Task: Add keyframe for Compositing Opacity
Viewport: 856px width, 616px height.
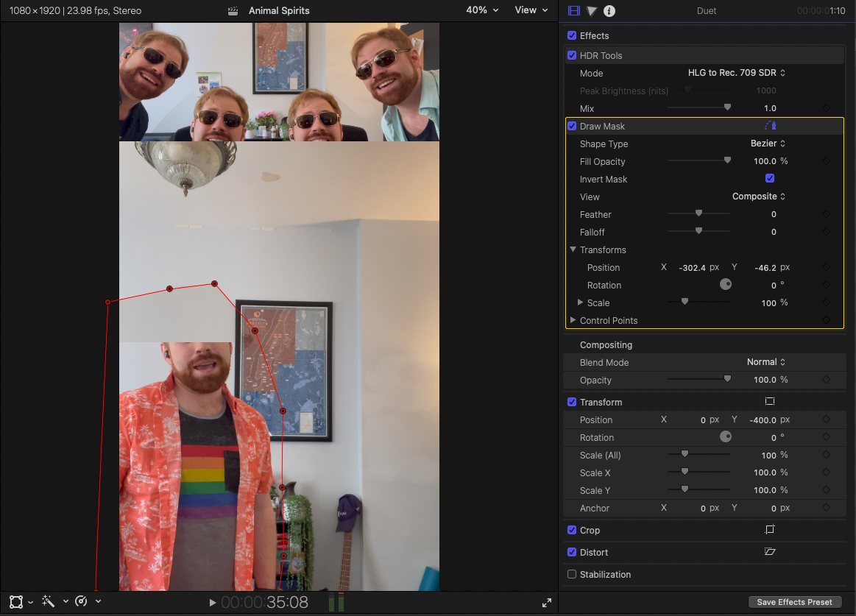Action: 826,380
